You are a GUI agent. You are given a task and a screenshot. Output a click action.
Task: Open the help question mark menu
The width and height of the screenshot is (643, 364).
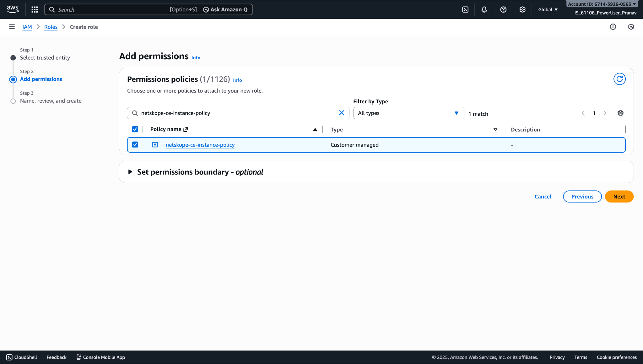pos(503,9)
